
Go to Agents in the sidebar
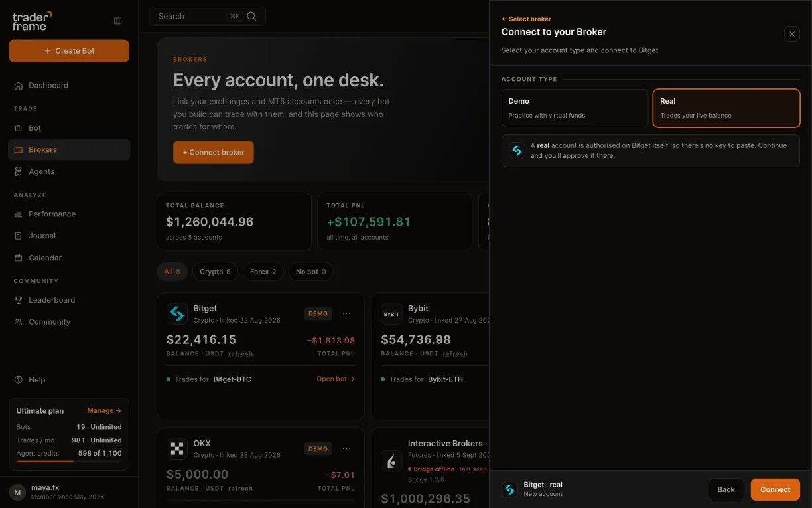click(x=69, y=171)
